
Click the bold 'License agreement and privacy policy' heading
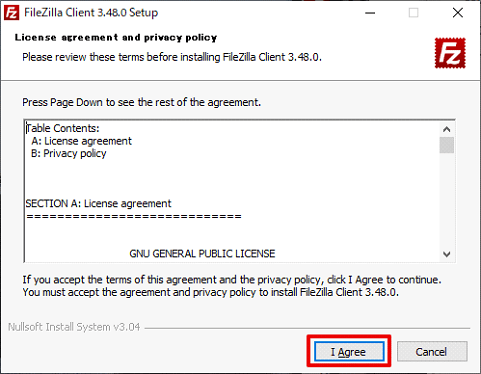(116, 38)
